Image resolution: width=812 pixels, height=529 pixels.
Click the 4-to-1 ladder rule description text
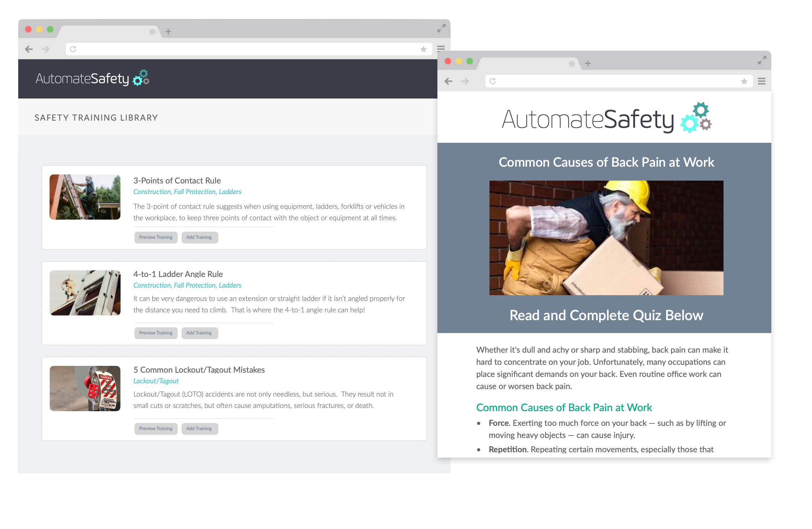(x=269, y=304)
